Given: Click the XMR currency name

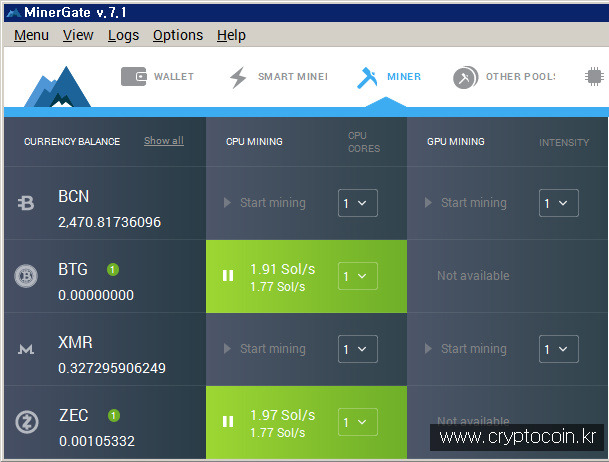Looking at the screenshot, I should [x=75, y=342].
